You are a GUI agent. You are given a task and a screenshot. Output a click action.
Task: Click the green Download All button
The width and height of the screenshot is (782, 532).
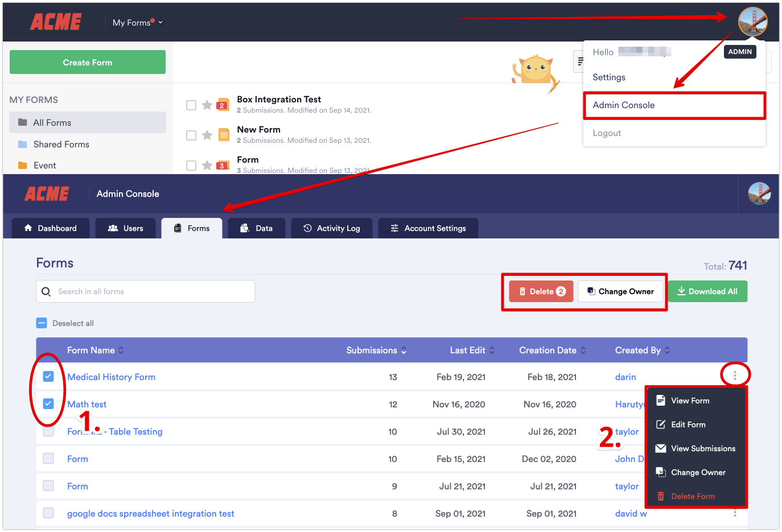click(x=707, y=291)
